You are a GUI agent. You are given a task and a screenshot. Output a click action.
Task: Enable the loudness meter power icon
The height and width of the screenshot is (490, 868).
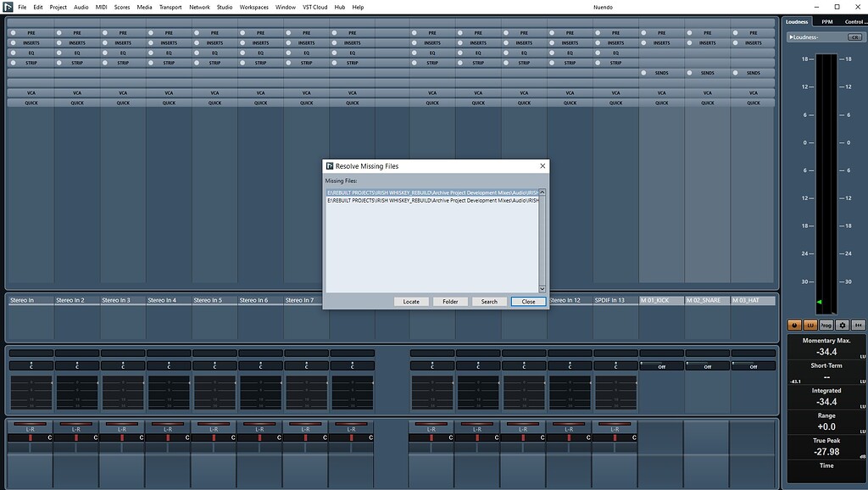(794, 325)
